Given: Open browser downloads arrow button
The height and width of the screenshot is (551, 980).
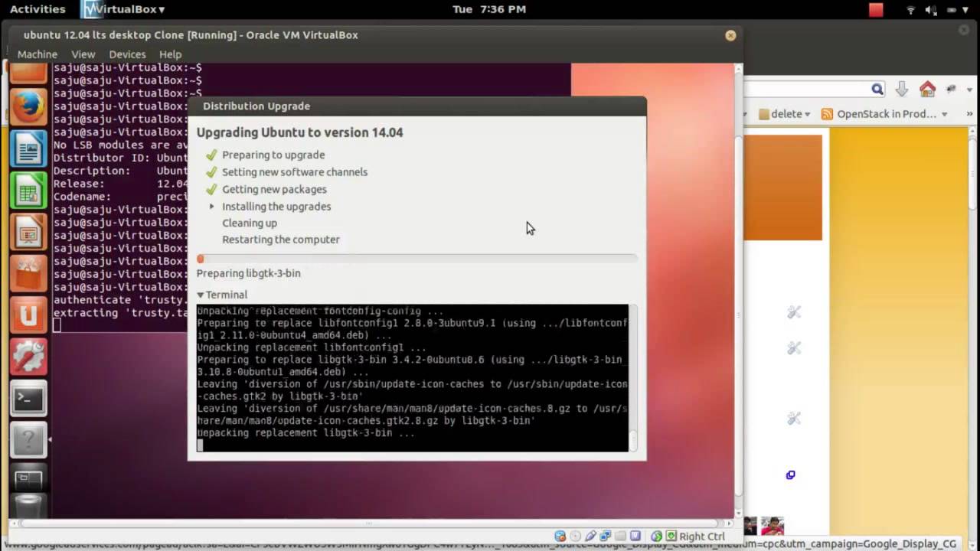Looking at the screenshot, I should pos(902,90).
